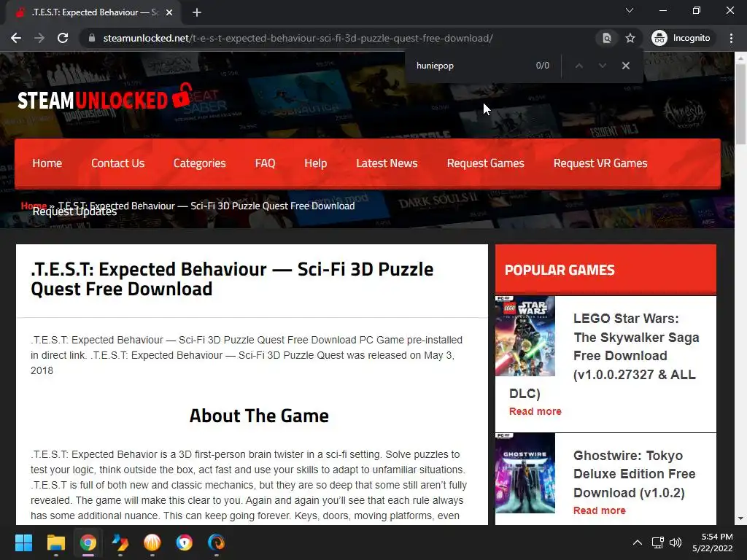Open the network tray icon

tap(658, 542)
